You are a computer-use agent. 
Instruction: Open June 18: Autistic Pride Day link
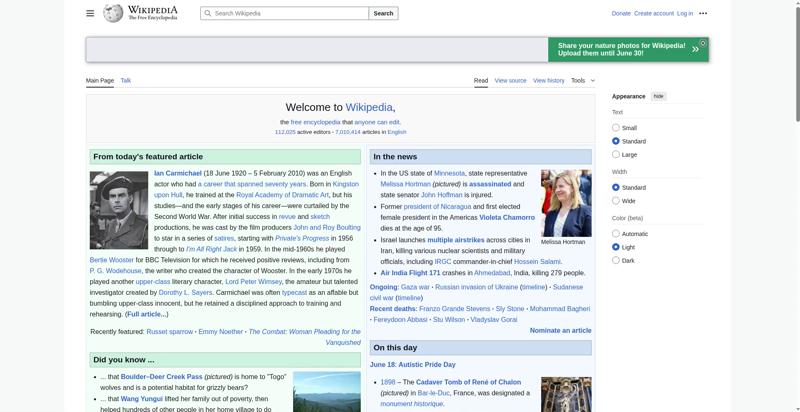[413, 365]
